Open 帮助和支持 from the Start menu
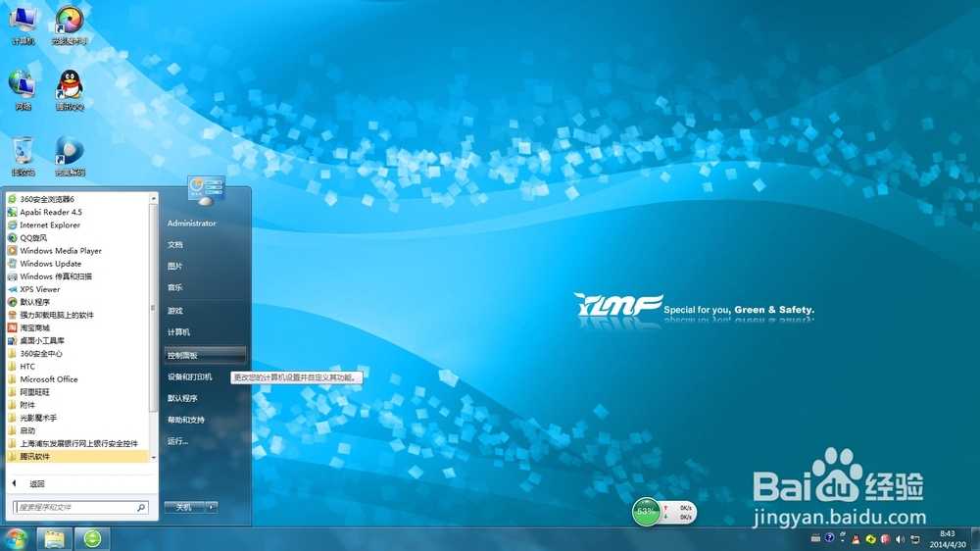The width and height of the screenshot is (980, 551). coord(205,420)
